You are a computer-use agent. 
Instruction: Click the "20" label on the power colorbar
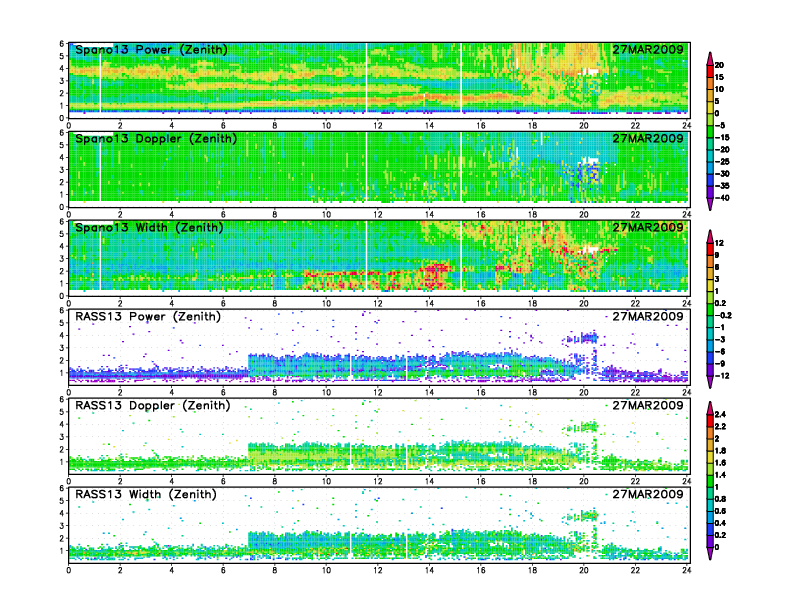point(719,65)
